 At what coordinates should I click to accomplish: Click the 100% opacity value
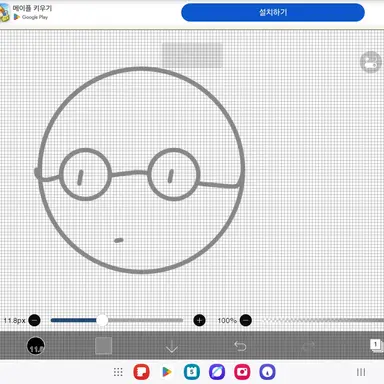tap(227, 320)
